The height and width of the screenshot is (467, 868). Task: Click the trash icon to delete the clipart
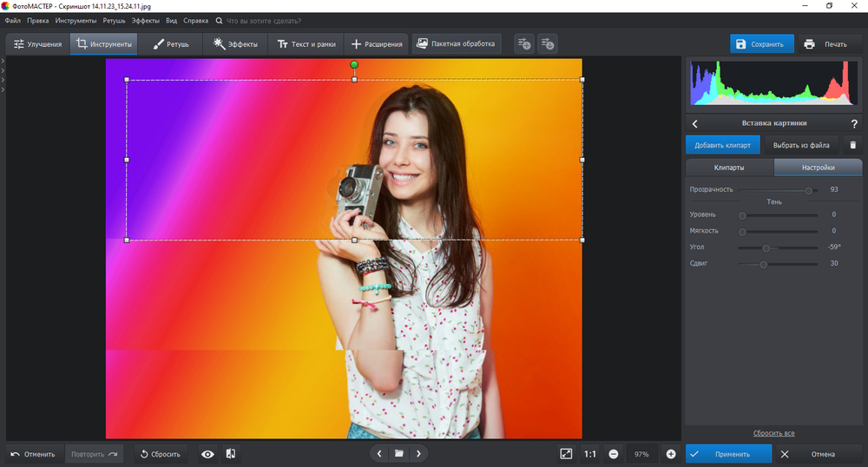pos(852,145)
